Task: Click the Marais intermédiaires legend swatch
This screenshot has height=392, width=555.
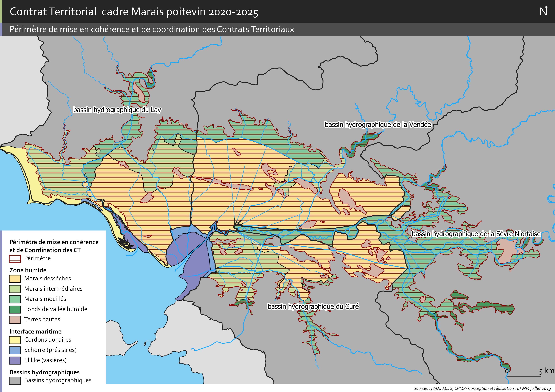Action: 15,289
